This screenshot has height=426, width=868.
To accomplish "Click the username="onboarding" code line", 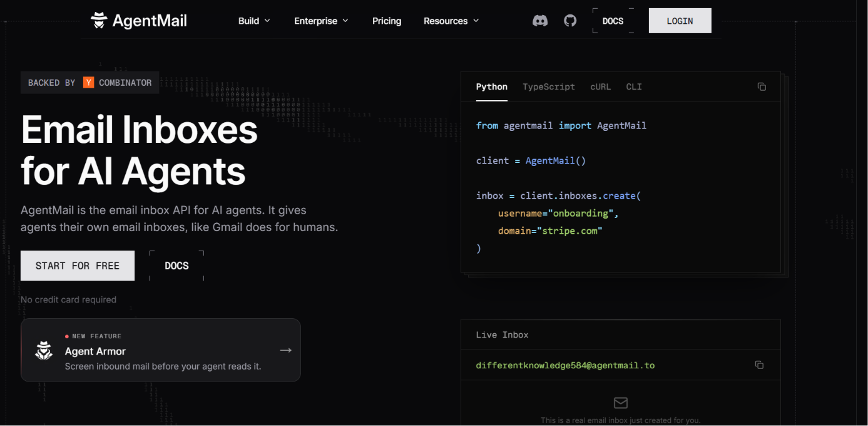I will (x=558, y=214).
